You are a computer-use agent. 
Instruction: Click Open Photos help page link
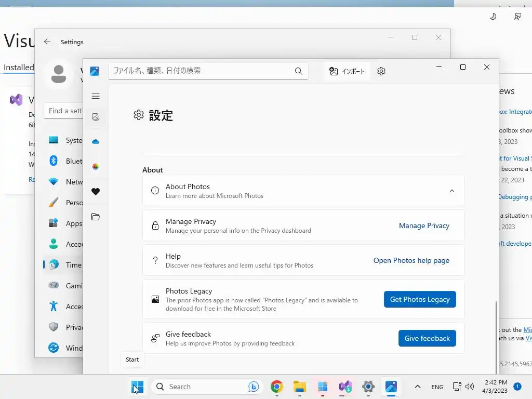click(411, 261)
